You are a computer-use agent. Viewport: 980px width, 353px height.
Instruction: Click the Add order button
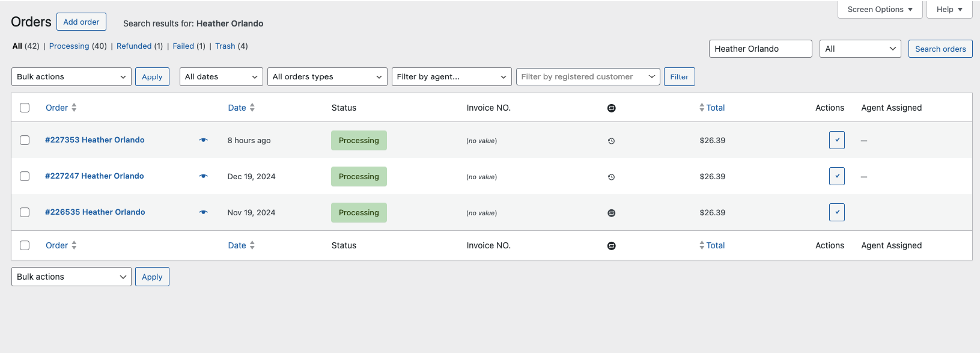point(82,22)
